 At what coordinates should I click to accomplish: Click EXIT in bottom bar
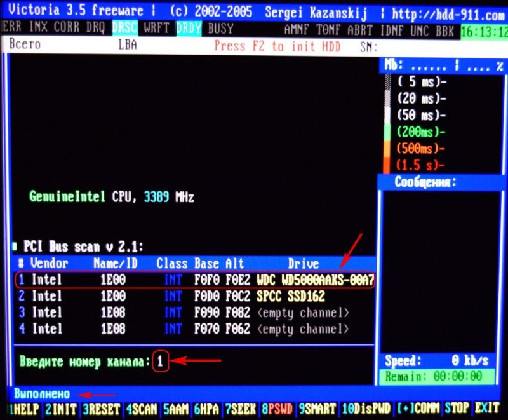pyautogui.click(x=487, y=408)
